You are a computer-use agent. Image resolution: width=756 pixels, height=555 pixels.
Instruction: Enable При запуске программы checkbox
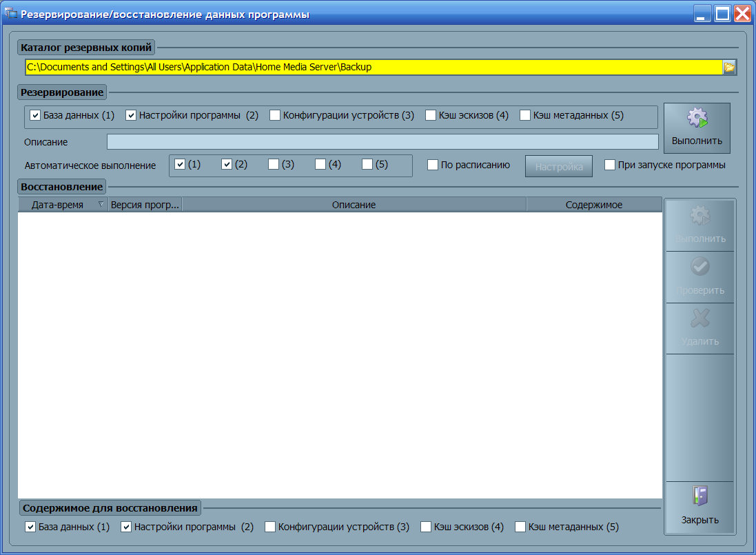(x=610, y=165)
